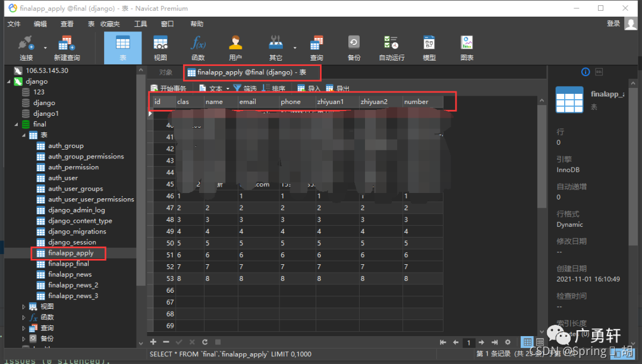The image size is (642, 364).
Task: Open the 备份 (Backup) toolbar icon
Action: 354,48
